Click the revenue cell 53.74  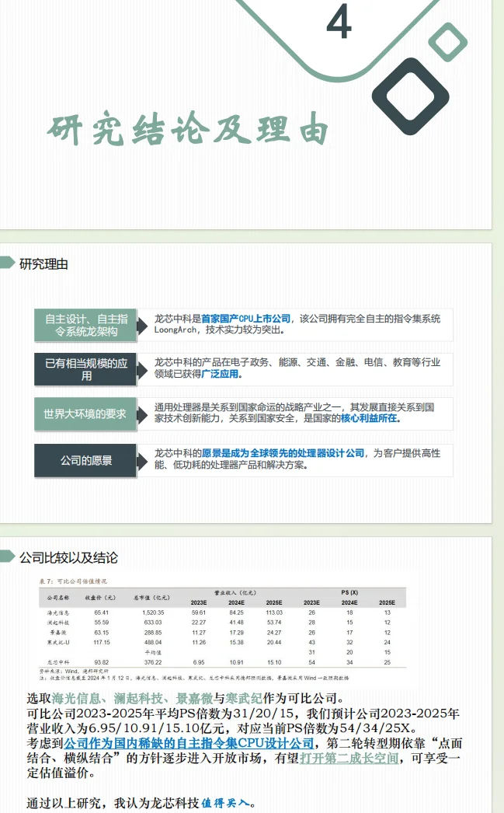click(274, 623)
